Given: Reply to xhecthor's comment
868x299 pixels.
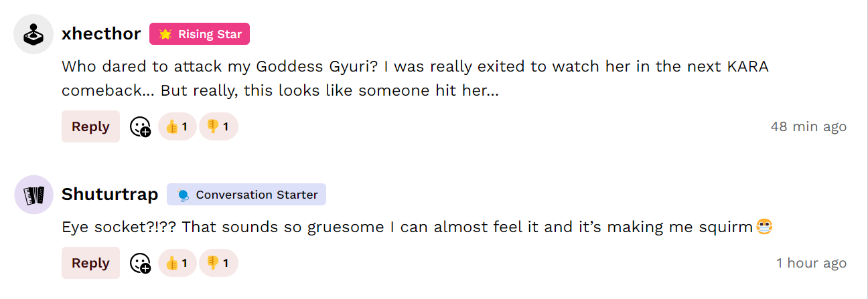Looking at the screenshot, I should (x=90, y=127).
